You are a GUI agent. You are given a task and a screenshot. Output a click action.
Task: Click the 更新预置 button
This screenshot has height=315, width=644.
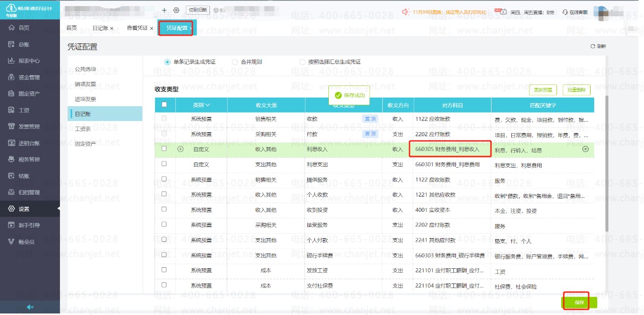[x=543, y=90]
